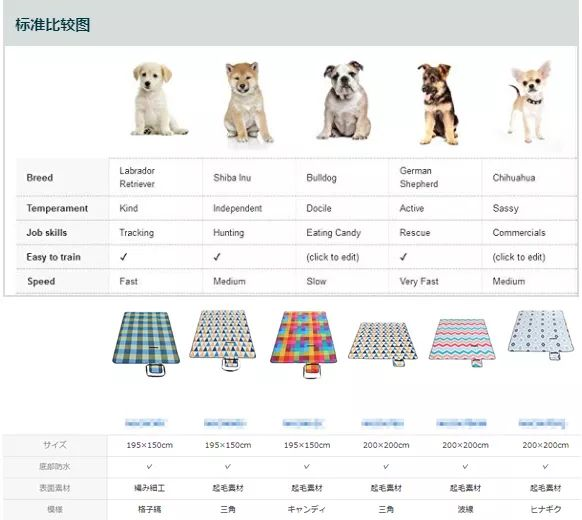The height and width of the screenshot is (520, 582).
Task: Click the 标准比较图 heading
Action: pyautogui.click(x=53, y=25)
